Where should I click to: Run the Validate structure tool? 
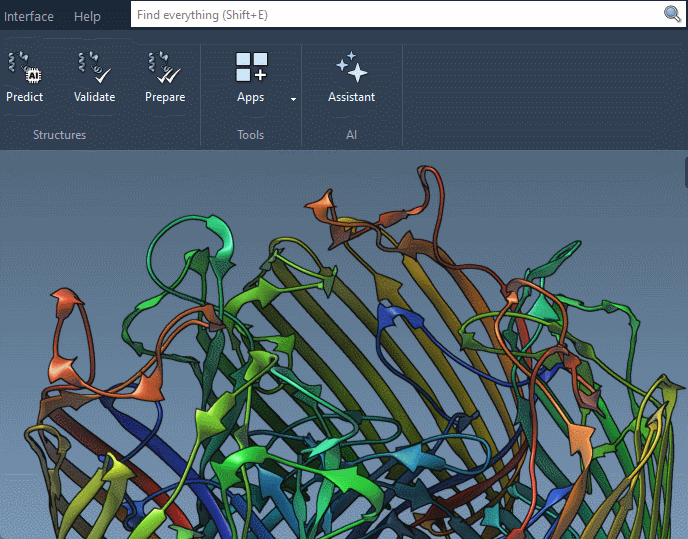click(94, 69)
